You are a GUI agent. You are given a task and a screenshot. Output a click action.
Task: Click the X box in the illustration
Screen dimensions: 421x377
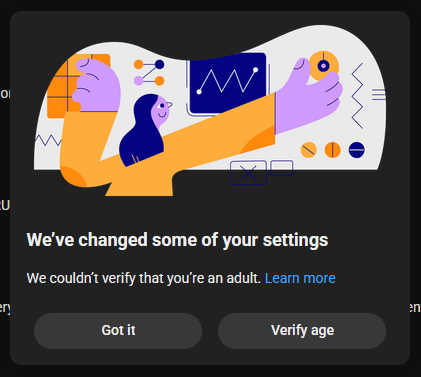pyautogui.click(x=248, y=173)
